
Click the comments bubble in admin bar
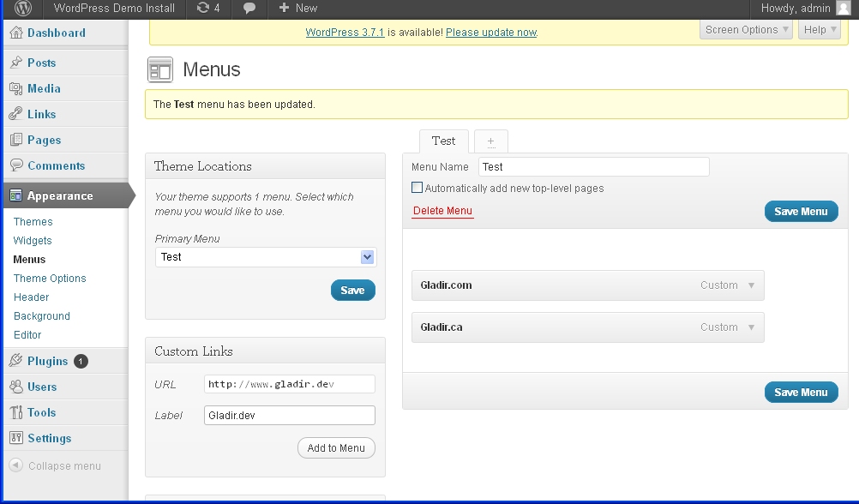tap(249, 9)
